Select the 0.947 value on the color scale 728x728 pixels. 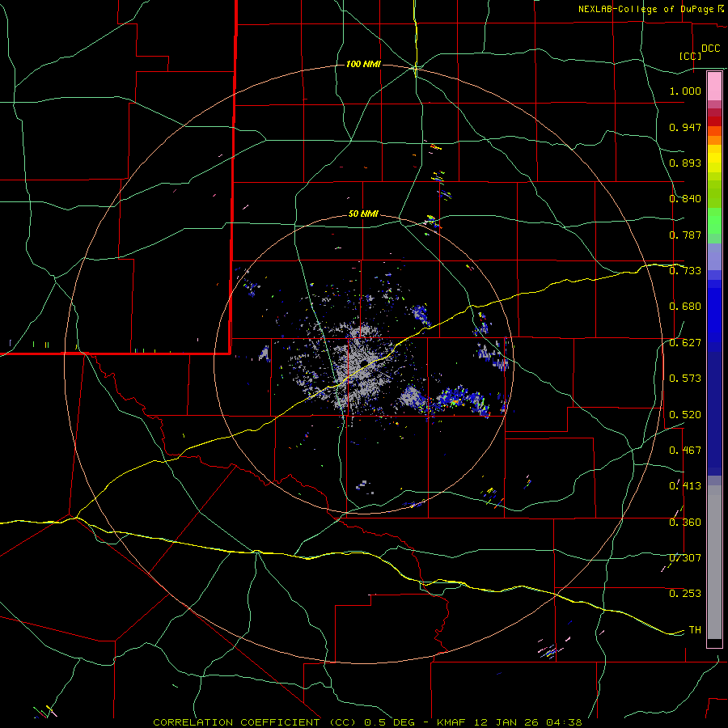685,127
